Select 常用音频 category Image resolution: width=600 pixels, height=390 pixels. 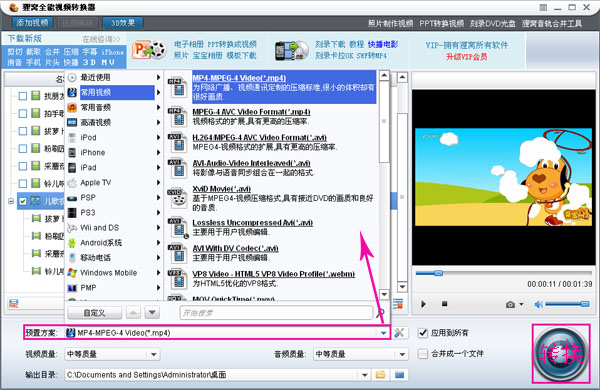(111, 108)
